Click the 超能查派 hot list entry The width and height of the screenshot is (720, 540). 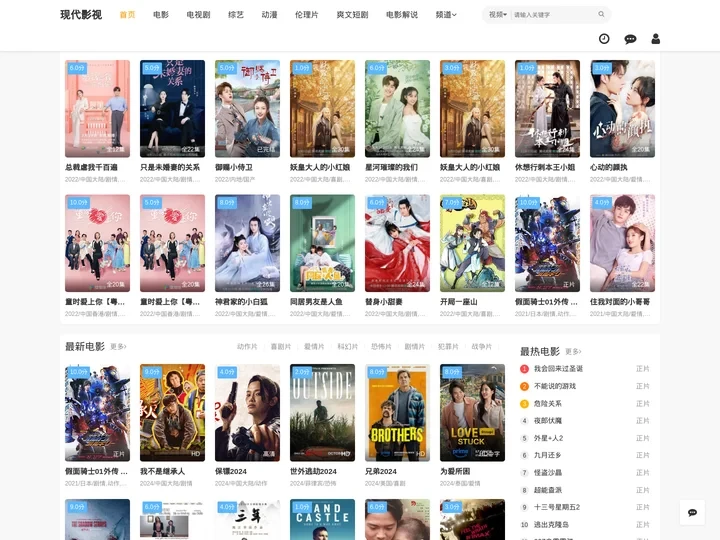point(585,490)
